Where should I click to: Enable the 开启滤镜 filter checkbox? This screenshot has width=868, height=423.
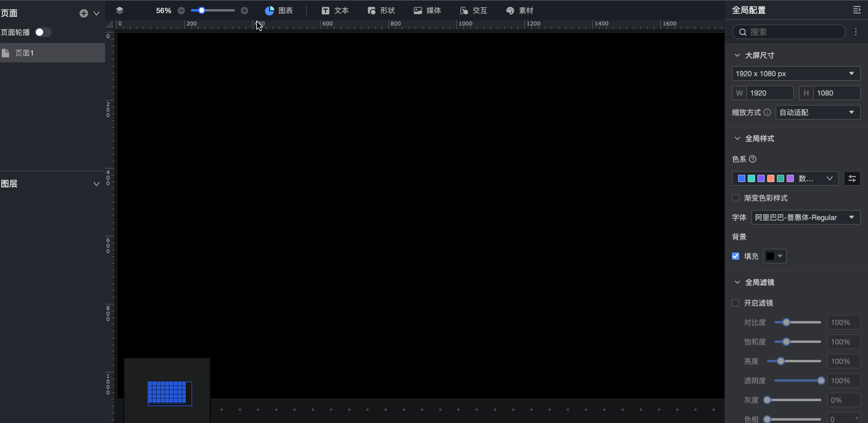(x=736, y=303)
